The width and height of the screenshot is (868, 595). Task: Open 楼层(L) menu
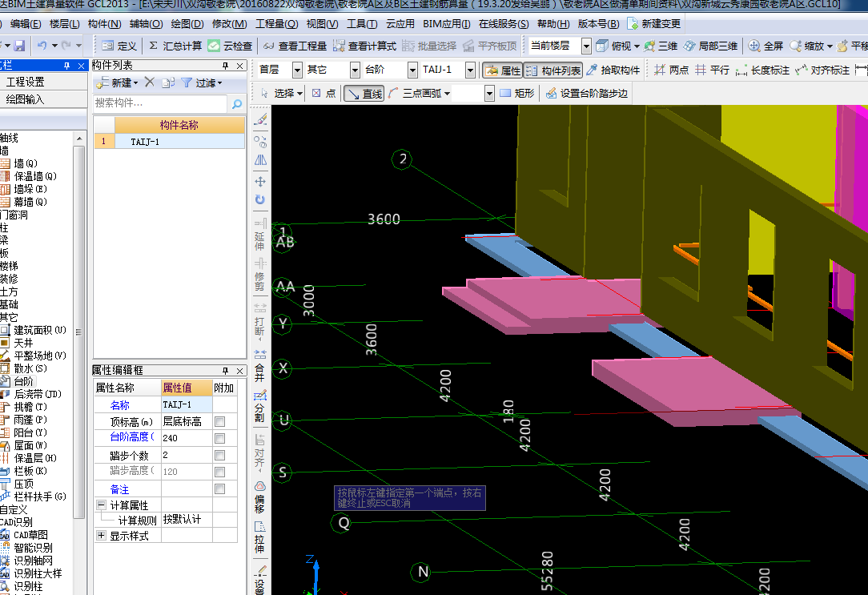(65, 24)
